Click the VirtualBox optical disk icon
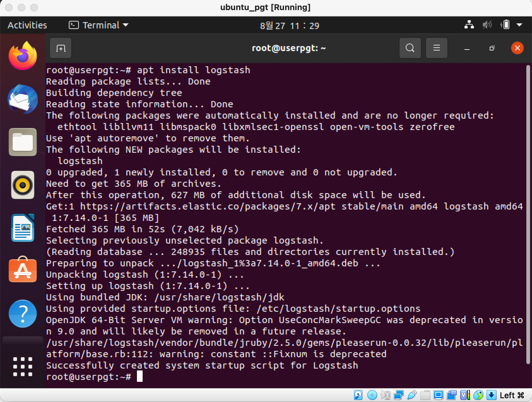The height and width of the screenshot is (402, 532). tap(372, 395)
